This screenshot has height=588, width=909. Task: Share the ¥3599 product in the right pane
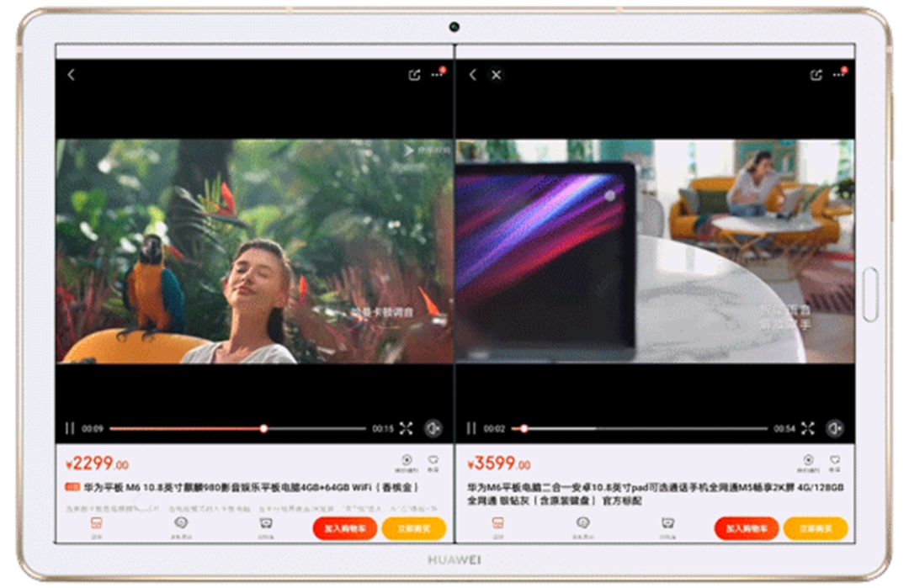(816, 75)
